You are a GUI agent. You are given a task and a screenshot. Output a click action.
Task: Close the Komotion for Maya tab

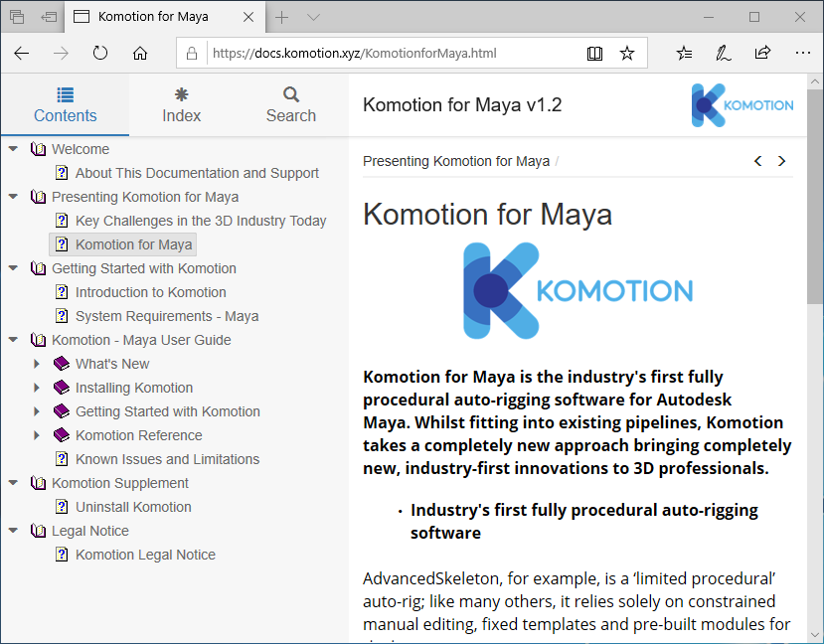pos(248,17)
